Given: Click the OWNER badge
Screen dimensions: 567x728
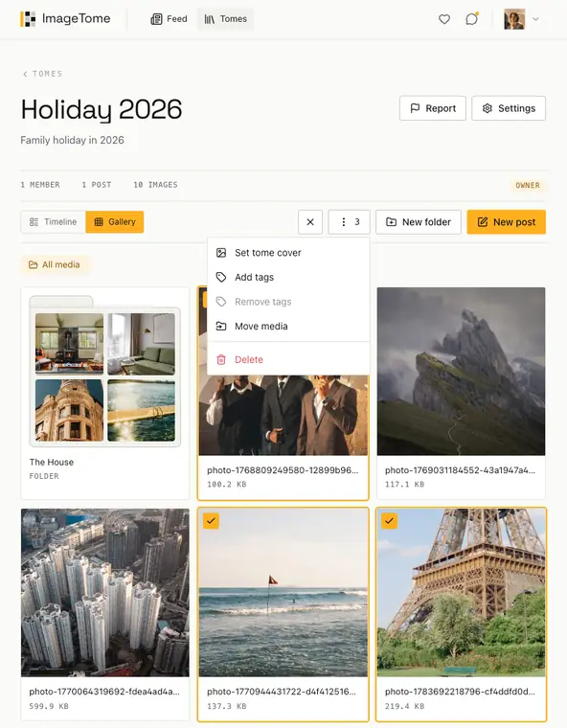Looking at the screenshot, I should click(x=528, y=185).
